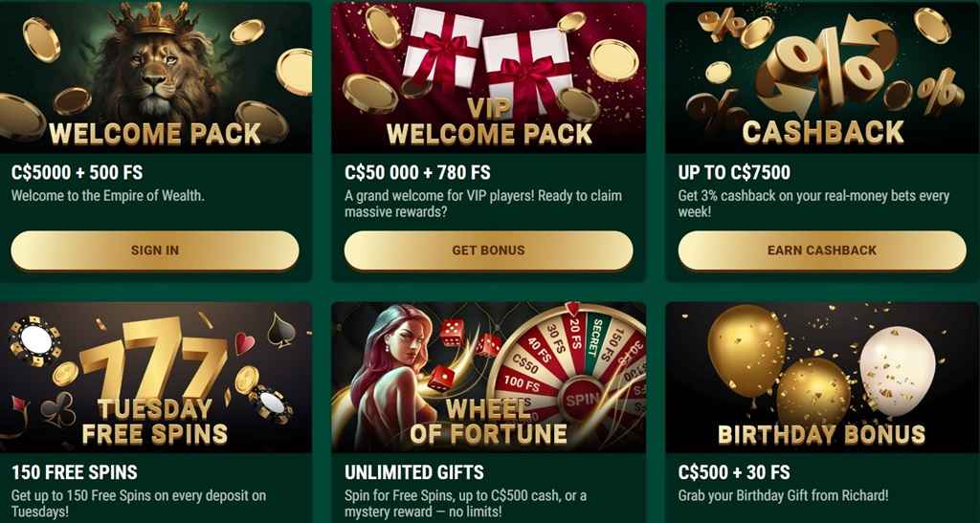Select the C$500 + 30 FS heading

point(734,472)
